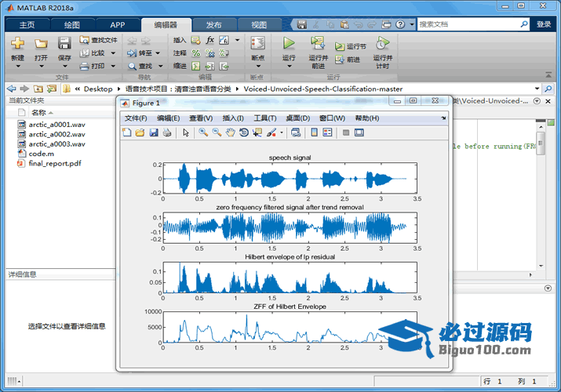Viewport: 561px width, 392px height.
Task: Switch to the 视图 tab
Action: pyautogui.click(x=259, y=25)
